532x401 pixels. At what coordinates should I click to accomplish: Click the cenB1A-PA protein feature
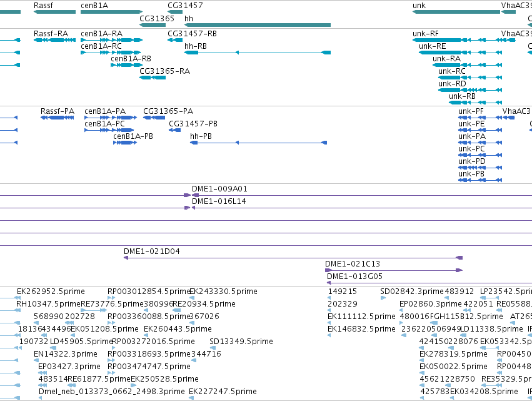tap(111, 118)
